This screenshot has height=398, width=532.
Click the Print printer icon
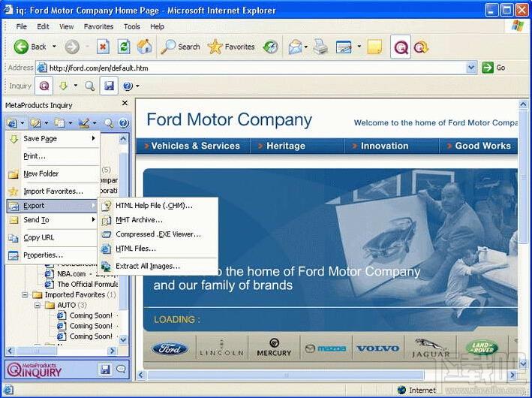click(320, 47)
